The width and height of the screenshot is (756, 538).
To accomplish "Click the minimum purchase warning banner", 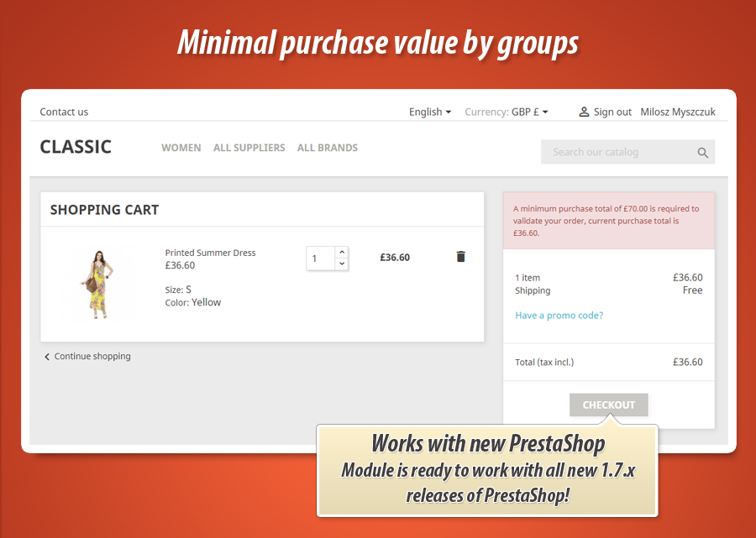I will [x=608, y=220].
